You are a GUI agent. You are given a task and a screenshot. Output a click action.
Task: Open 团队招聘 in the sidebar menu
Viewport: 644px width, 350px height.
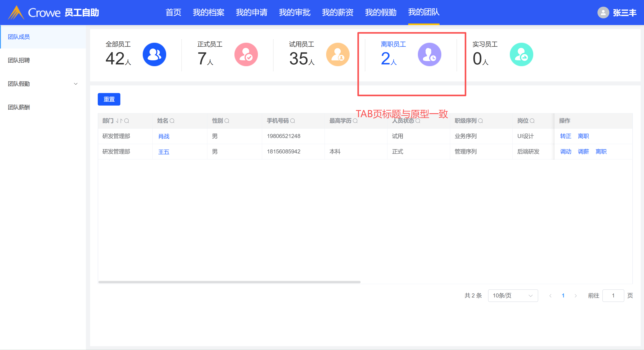point(19,60)
